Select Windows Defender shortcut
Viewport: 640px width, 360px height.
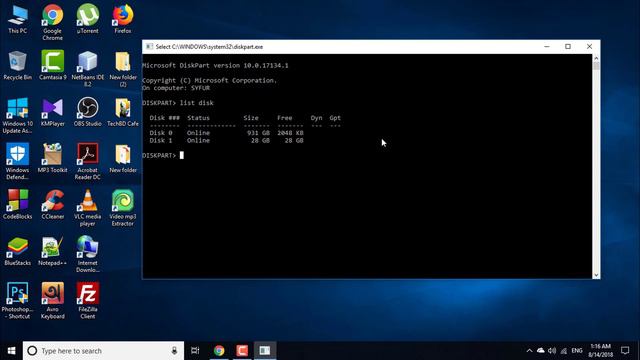pos(18,162)
